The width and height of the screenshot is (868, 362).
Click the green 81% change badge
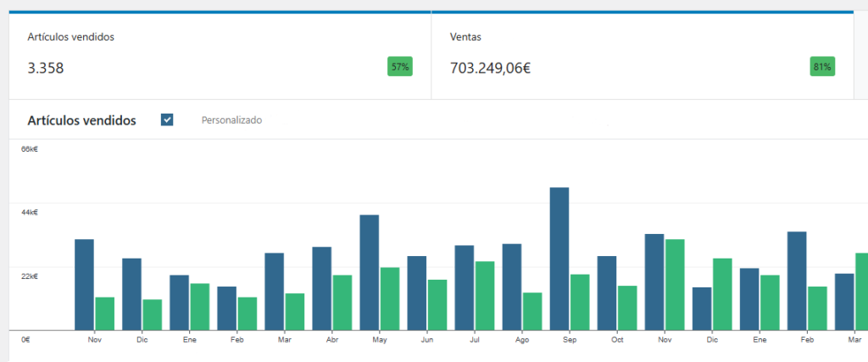[821, 67]
